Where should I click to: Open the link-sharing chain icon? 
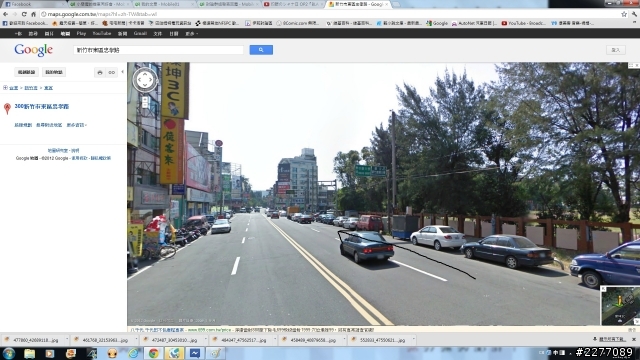tap(111, 72)
